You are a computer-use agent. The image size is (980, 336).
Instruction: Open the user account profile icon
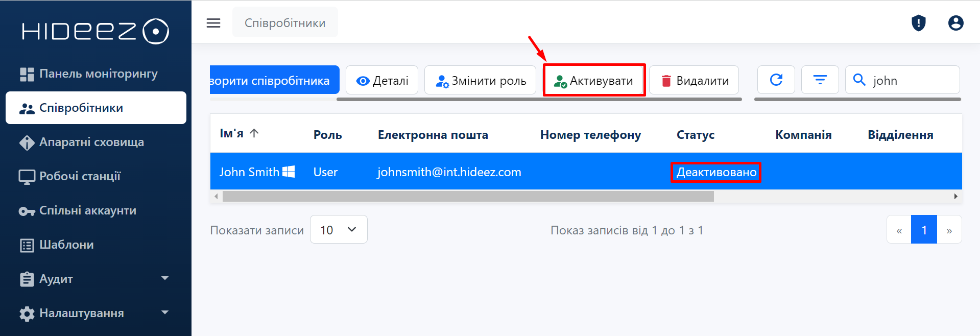[955, 23]
